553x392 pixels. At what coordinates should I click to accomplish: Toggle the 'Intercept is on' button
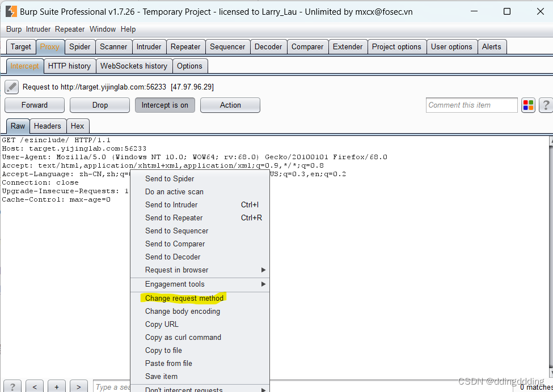[x=164, y=105]
